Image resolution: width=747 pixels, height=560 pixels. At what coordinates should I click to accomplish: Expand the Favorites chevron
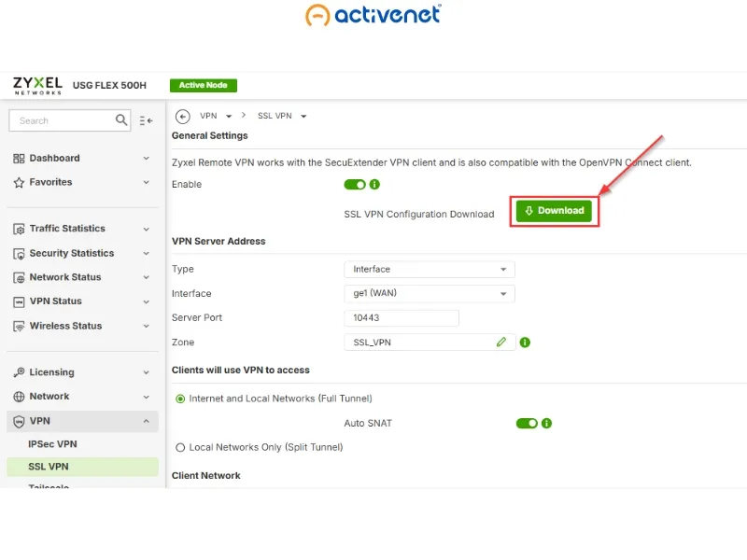pyautogui.click(x=147, y=182)
